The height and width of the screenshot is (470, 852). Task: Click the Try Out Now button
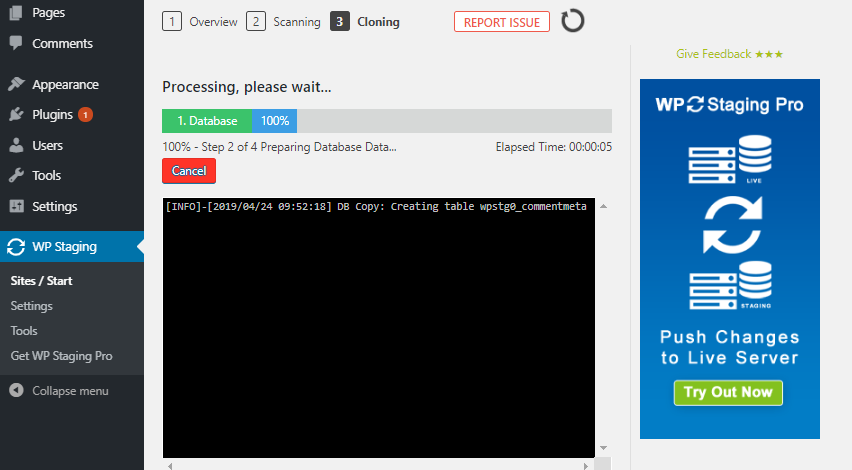pyautogui.click(x=728, y=392)
